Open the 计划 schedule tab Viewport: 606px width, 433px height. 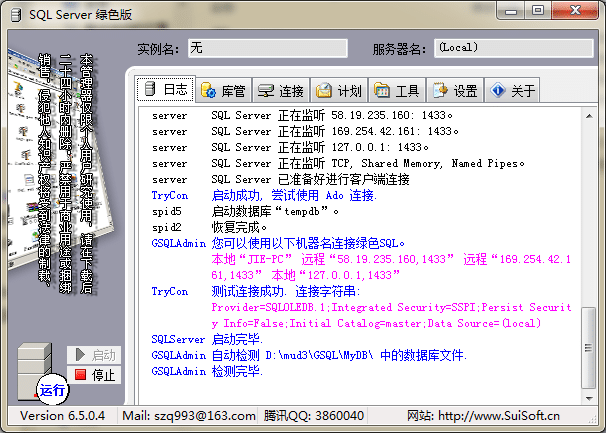click(339, 91)
